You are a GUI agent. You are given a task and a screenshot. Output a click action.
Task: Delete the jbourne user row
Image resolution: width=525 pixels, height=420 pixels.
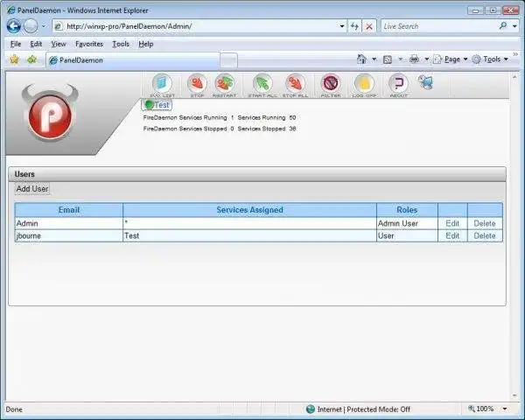tap(485, 235)
